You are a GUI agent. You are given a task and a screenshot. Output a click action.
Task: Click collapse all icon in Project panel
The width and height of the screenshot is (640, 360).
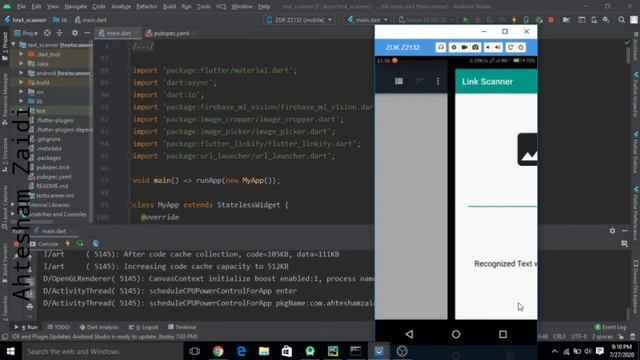point(60,33)
